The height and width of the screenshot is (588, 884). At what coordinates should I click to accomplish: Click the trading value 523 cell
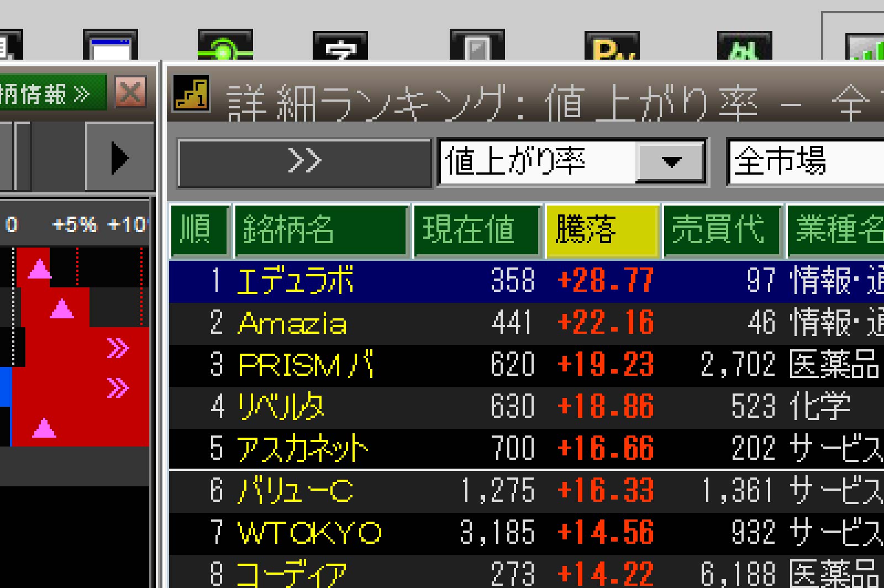coord(754,406)
